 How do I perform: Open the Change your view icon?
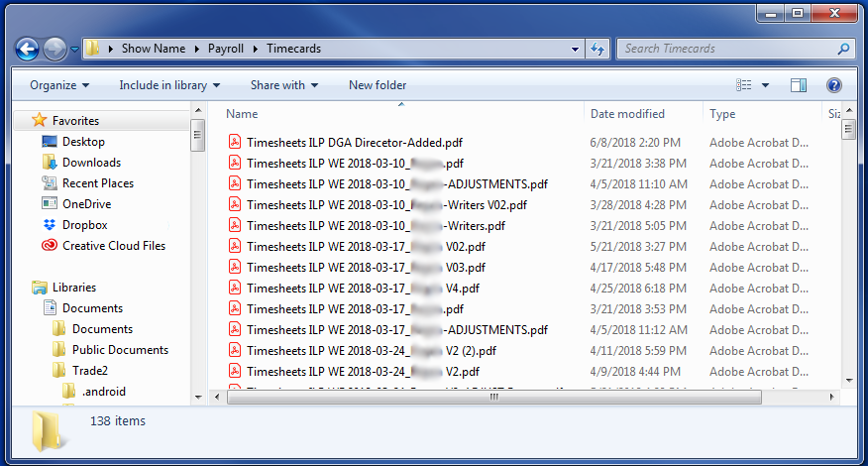tap(745, 85)
